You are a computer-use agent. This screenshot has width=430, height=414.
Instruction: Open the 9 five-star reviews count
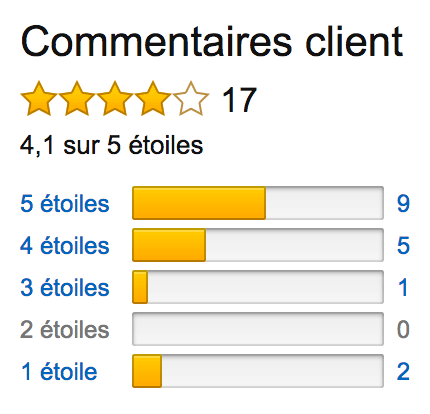point(403,203)
